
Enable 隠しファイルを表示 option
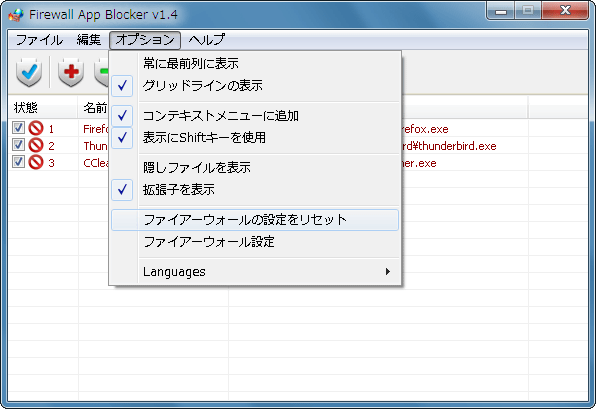(255, 168)
